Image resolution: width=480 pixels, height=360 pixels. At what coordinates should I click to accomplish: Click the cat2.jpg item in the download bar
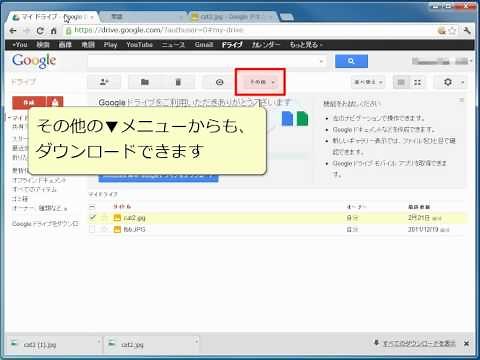pyautogui.click(x=132, y=345)
